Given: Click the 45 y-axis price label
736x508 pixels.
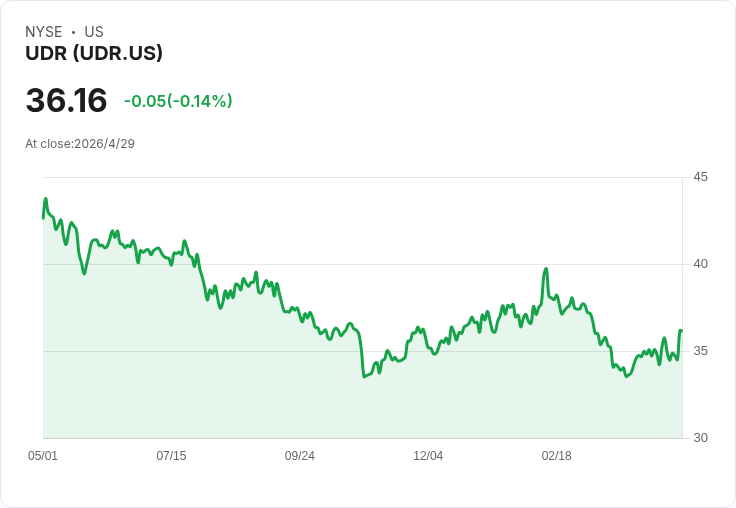Looking at the screenshot, I should (701, 177).
